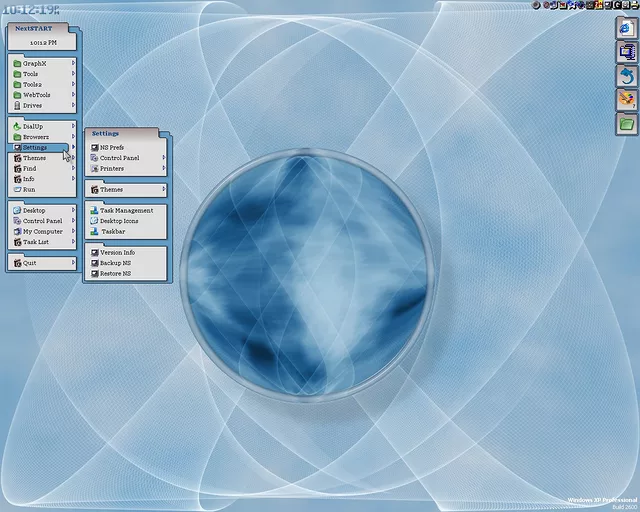Expand the Printers submenu arrow
This screenshot has width=640, height=512.
[164, 168]
